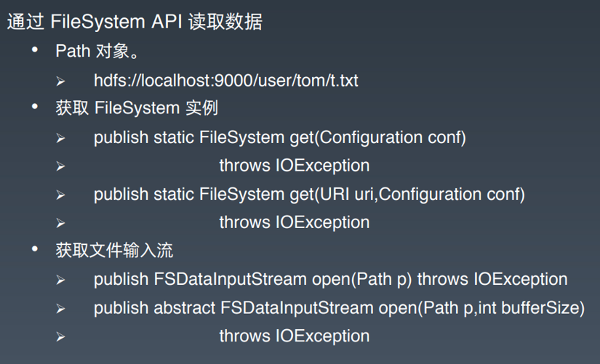Click arrow icon before publish abstract line
600x364 pixels.
pyautogui.click(x=60, y=309)
